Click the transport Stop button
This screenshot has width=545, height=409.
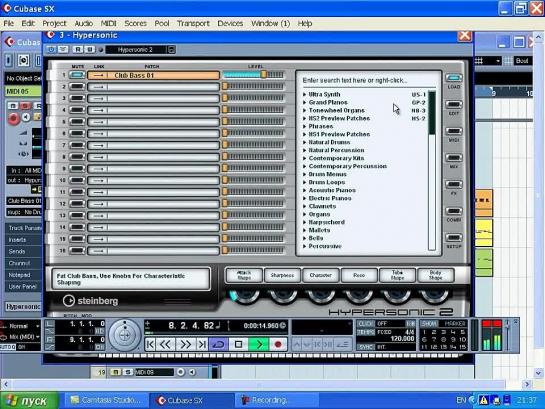click(x=238, y=344)
